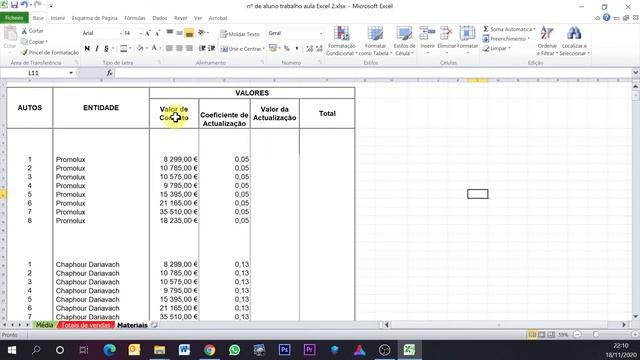Viewport: 640px width, 360px height.
Task: Switch to the Dados ribbon tab
Action: tap(160, 18)
